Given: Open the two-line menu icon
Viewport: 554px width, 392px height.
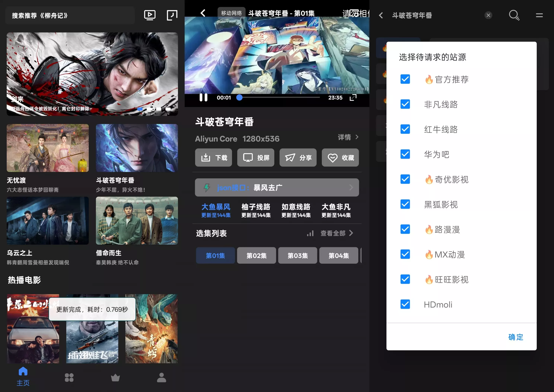Looking at the screenshot, I should [x=539, y=15].
